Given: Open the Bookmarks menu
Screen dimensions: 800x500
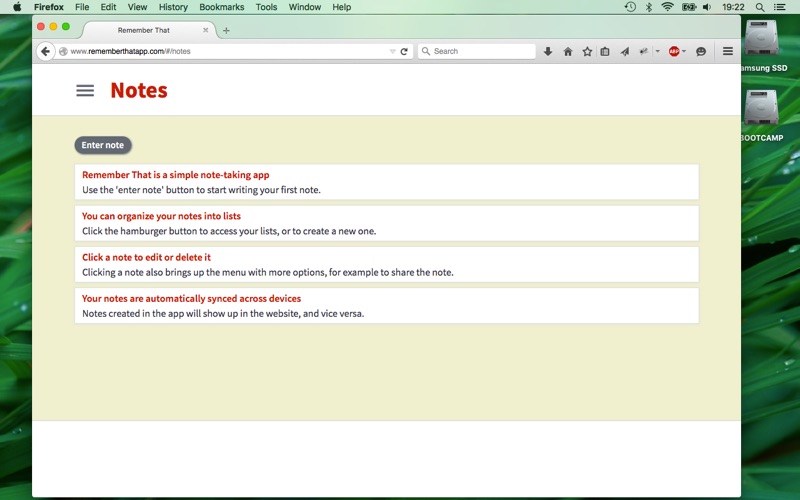Looking at the screenshot, I should click(x=221, y=7).
